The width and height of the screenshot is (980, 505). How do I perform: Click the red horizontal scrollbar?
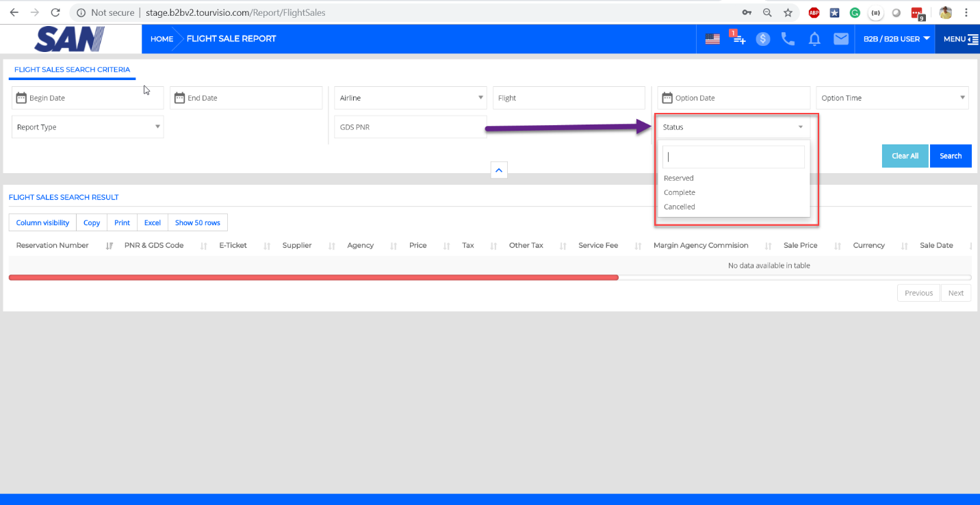(x=313, y=277)
